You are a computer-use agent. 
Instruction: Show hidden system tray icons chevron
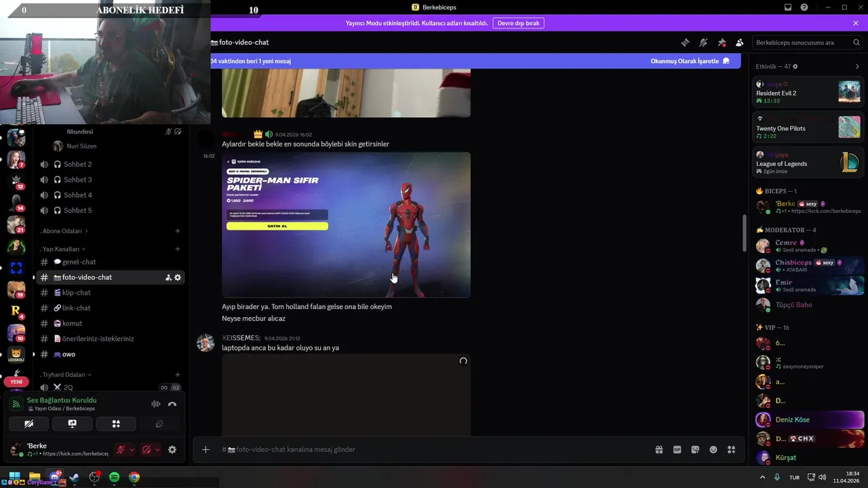[x=762, y=477]
